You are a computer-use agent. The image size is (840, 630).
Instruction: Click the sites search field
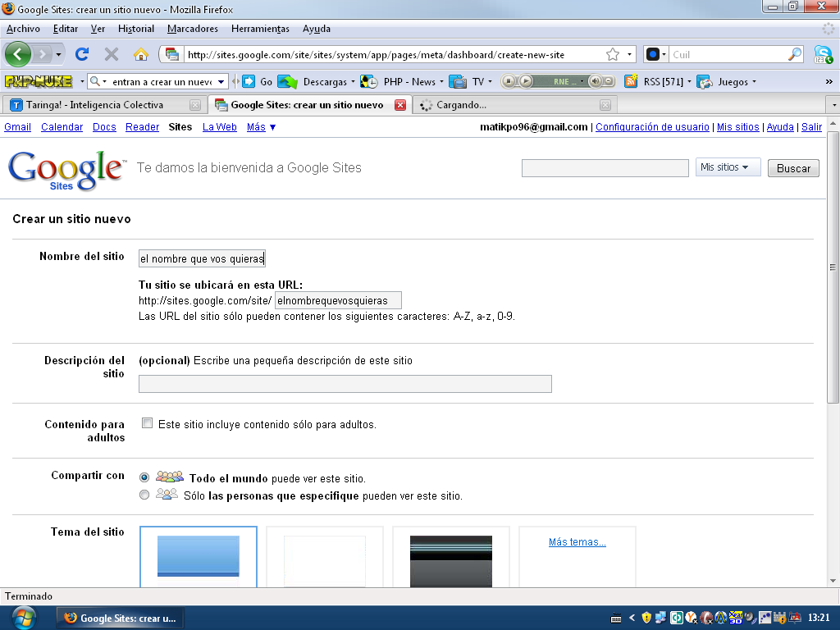pos(605,167)
